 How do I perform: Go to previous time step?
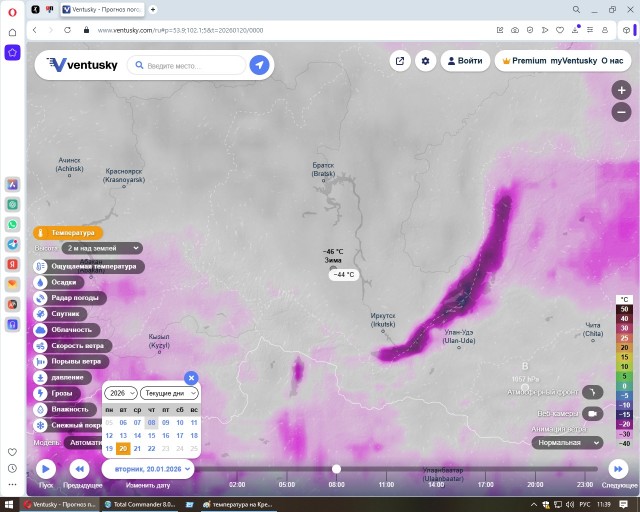[x=80, y=469]
